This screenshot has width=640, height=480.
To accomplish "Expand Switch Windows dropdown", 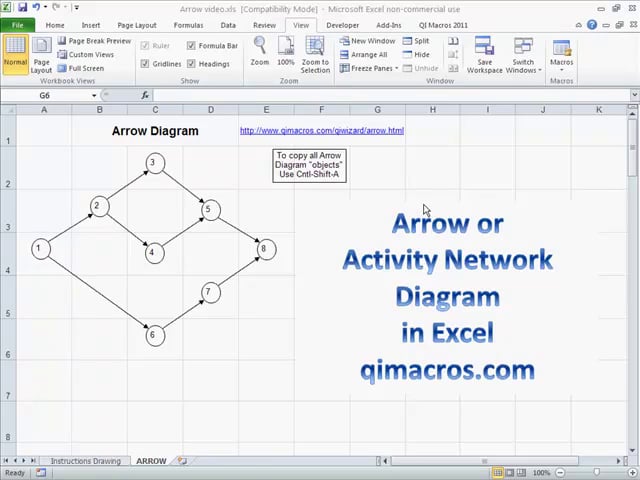I will coord(540,70).
